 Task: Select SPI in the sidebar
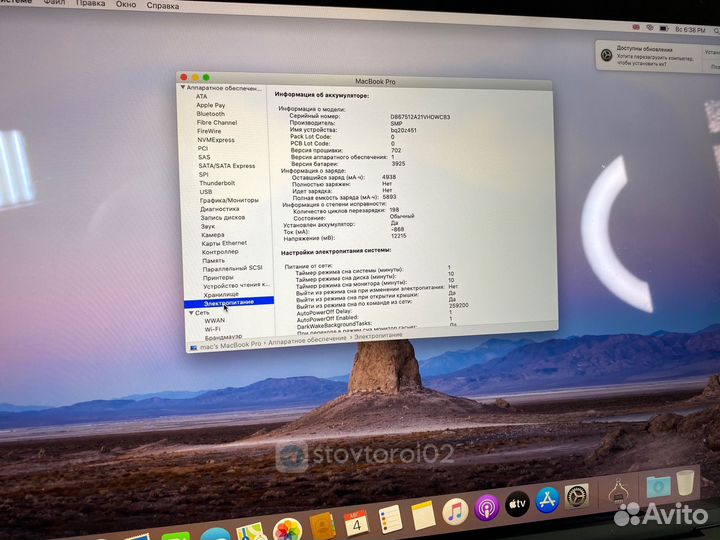203,174
